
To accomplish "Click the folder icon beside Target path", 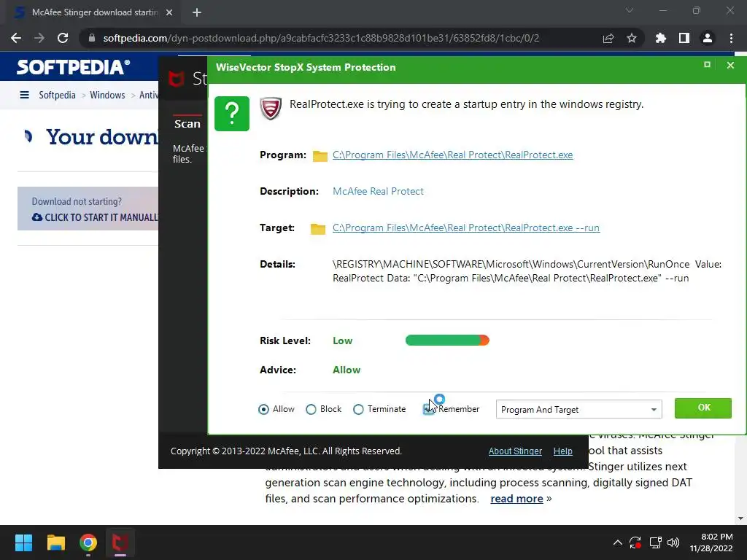I will click(x=318, y=229).
